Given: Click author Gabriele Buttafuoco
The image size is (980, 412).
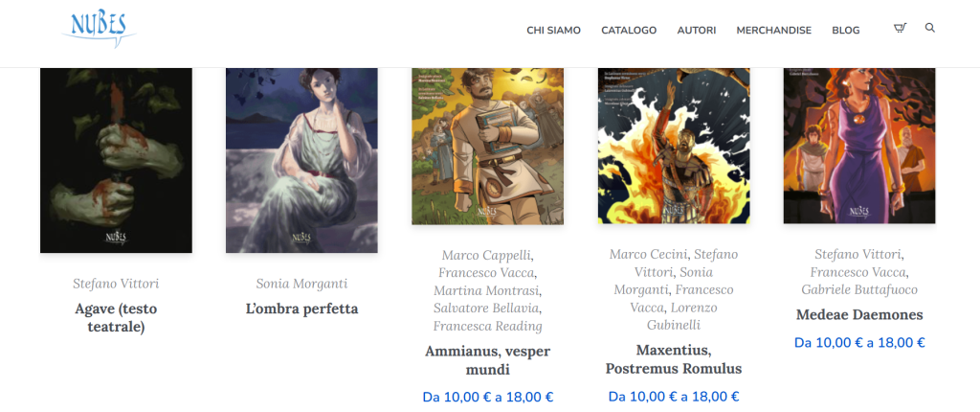Looking at the screenshot, I should point(859,290).
